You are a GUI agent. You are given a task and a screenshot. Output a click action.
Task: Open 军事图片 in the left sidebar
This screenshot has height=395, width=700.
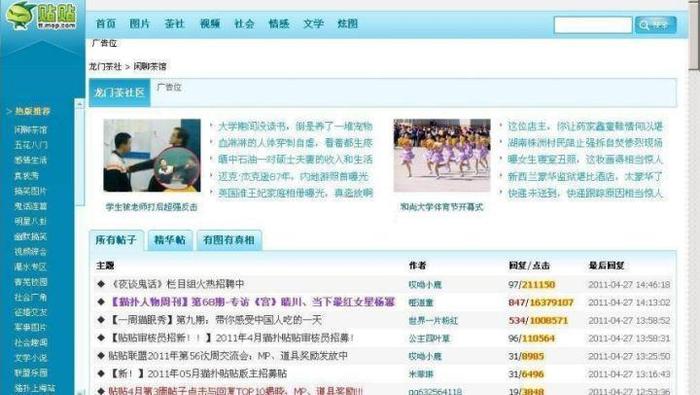30,328
